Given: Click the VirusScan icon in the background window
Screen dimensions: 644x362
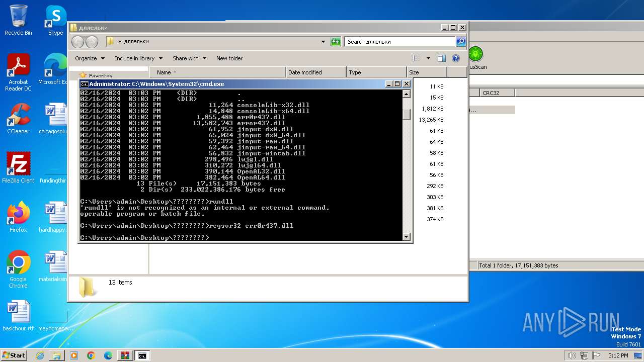Looking at the screenshot, I should click(x=476, y=57).
